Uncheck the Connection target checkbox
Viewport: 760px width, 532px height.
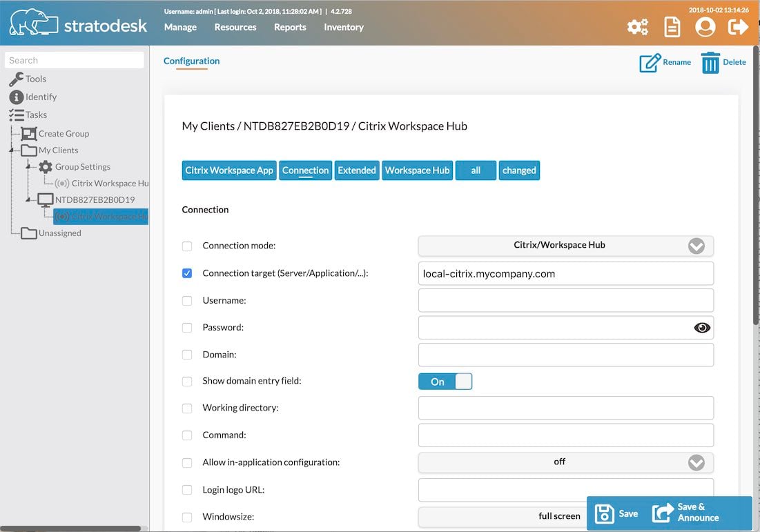pyautogui.click(x=187, y=273)
